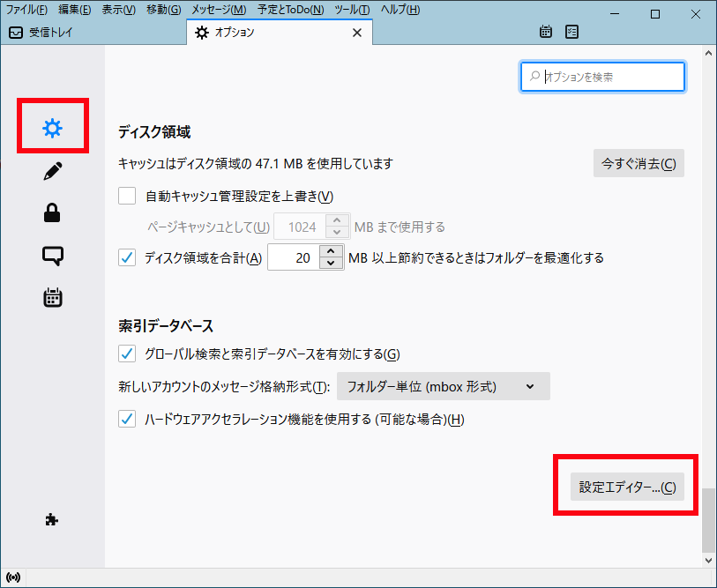Click the magnifier icon in options search

[534, 77]
